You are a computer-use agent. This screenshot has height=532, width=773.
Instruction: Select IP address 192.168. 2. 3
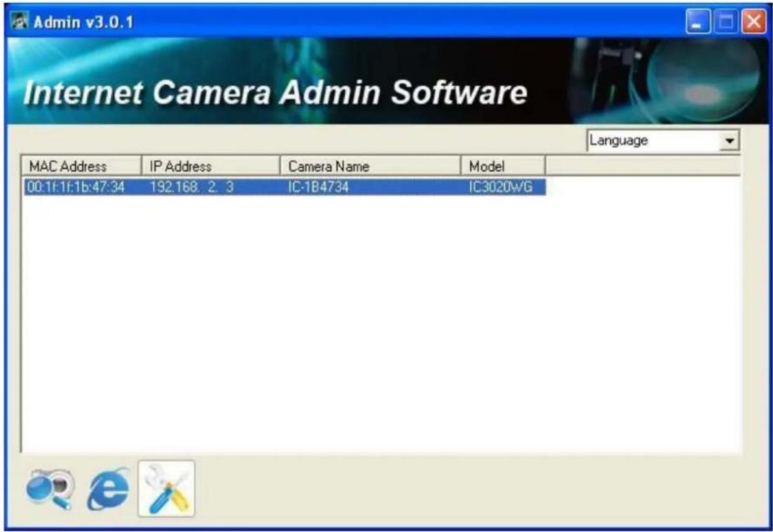tap(192, 187)
